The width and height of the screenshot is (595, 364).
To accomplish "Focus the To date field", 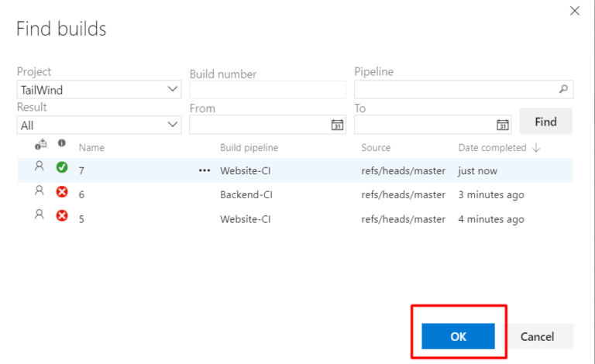I will (432, 125).
